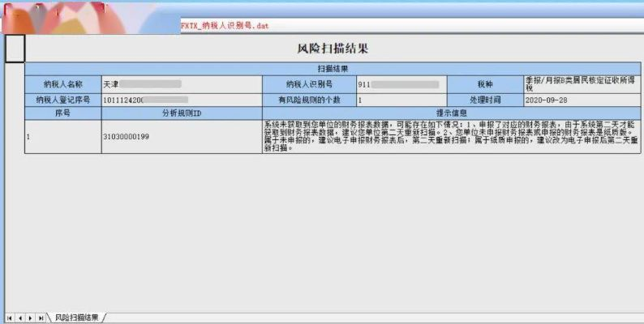Click the 提示信息 column header

[x=452, y=113]
